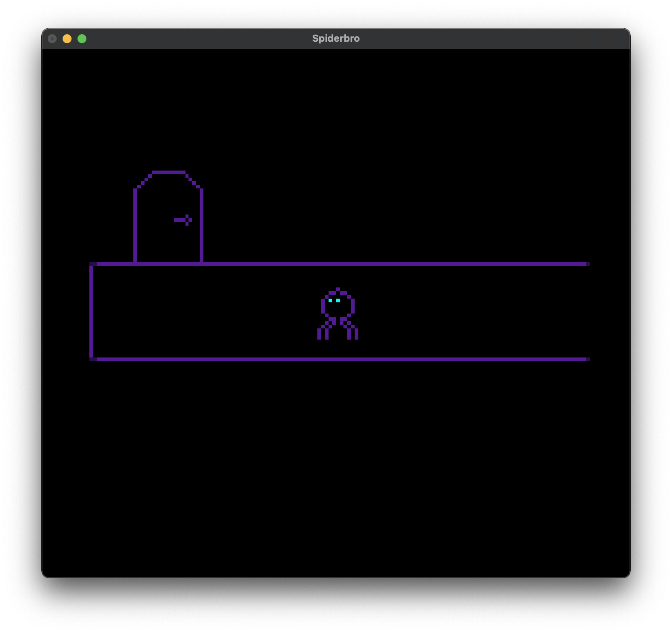The height and width of the screenshot is (633, 672).
Task: Click the right end of the upper platform line
Action: click(587, 264)
